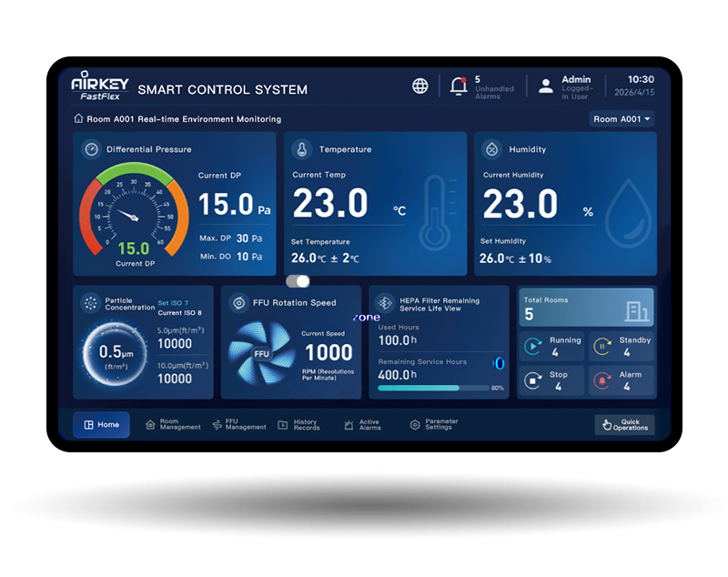Image resolution: width=728 pixels, height=577 pixels.
Task: Click the Used Hours 100.0h value
Action: point(398,340)
